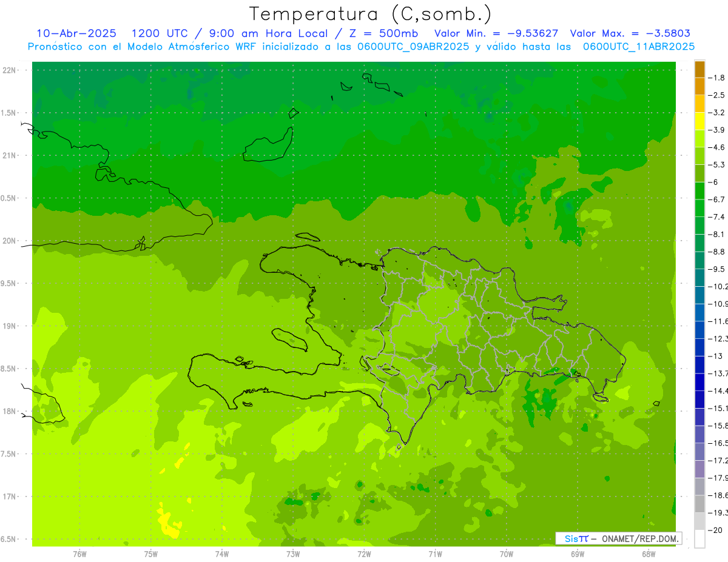The width and height of the screenshot is (728, 562).
Task: Click the '-2.5' colorbar value
Action: click(717, 95)
